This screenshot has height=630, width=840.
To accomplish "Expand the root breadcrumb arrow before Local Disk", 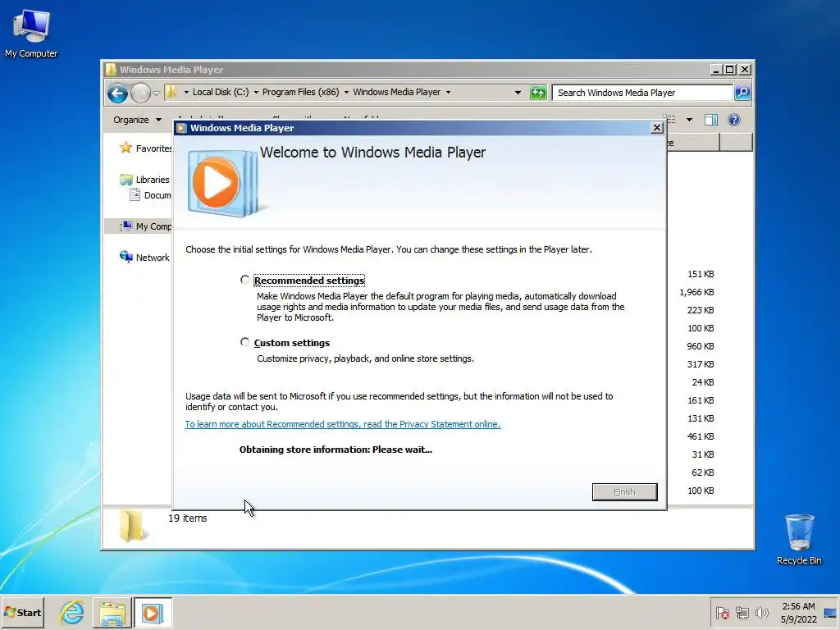I will (x=186, y=92).
